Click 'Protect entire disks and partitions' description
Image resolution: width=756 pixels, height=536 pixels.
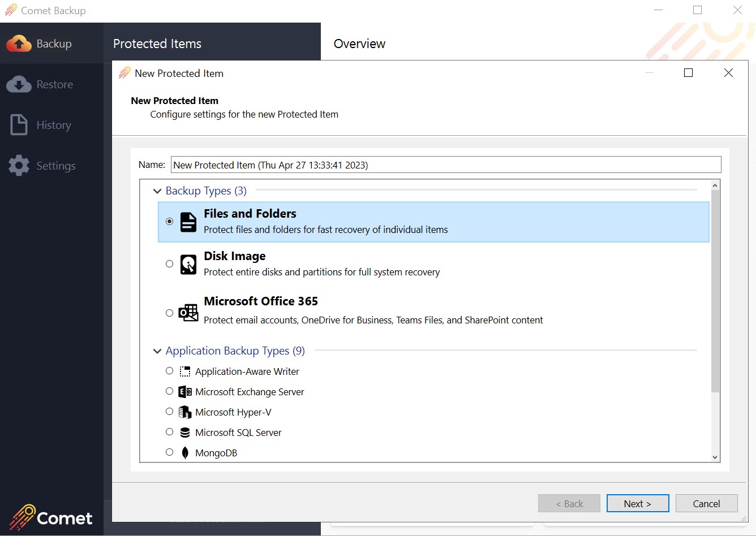[321, 272]
